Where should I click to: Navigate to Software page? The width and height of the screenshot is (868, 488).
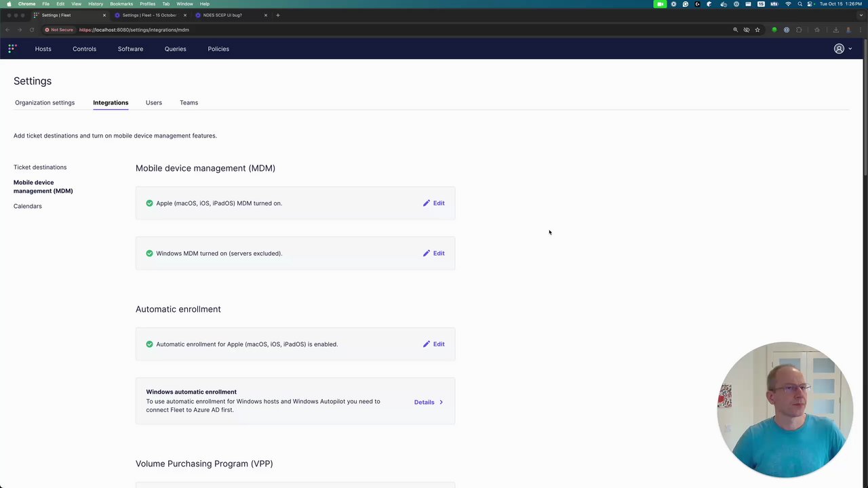[x=130, y=49]
